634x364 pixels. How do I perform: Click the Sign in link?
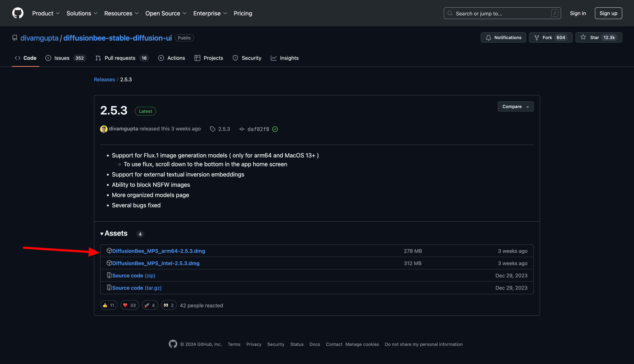(x=578, y=13)
